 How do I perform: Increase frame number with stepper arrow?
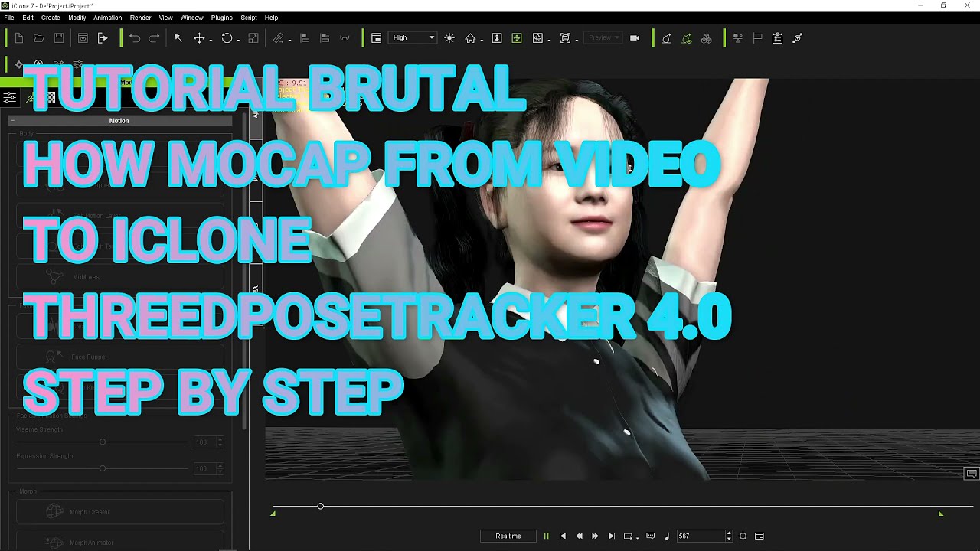pyautogui.click(x=729, y=533)
